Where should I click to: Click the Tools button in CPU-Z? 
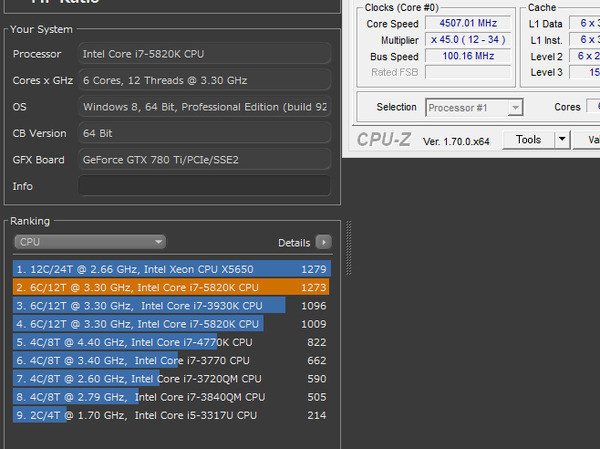point(528,140)
